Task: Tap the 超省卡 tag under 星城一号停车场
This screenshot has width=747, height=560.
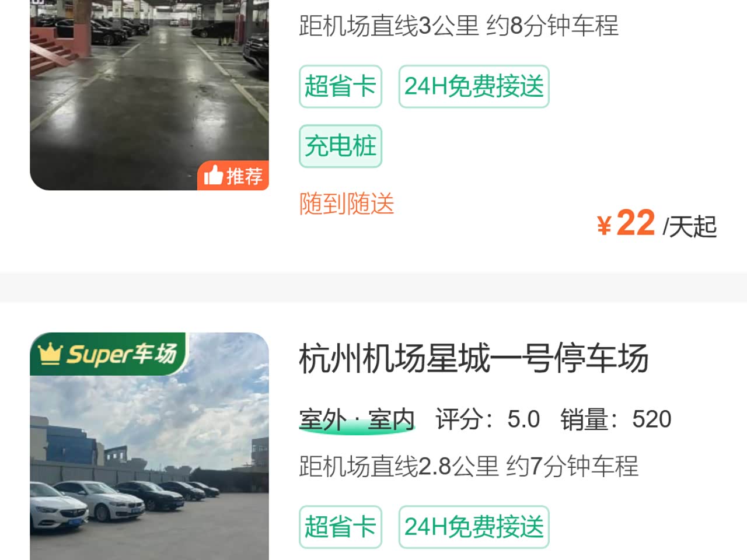Action: click(340, 527)
